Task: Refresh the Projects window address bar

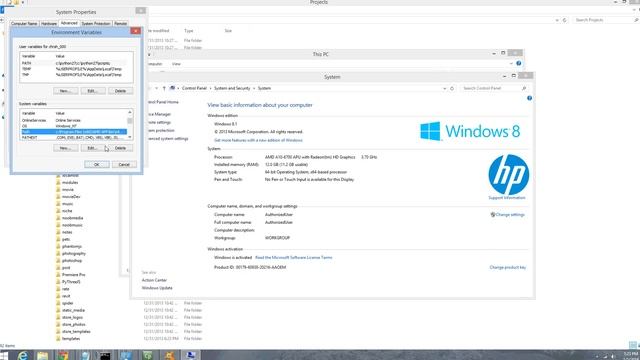Action: [x=565, y=20]
